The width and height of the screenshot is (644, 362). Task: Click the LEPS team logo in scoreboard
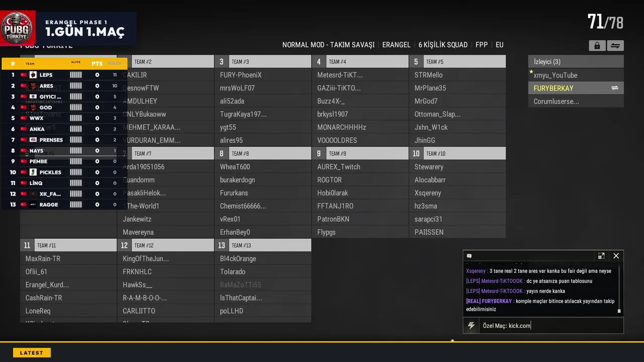click(x=33, y=75)
